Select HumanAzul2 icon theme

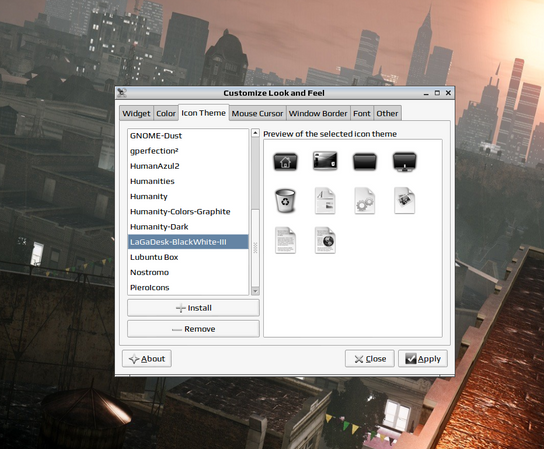[x=188, y=166]
